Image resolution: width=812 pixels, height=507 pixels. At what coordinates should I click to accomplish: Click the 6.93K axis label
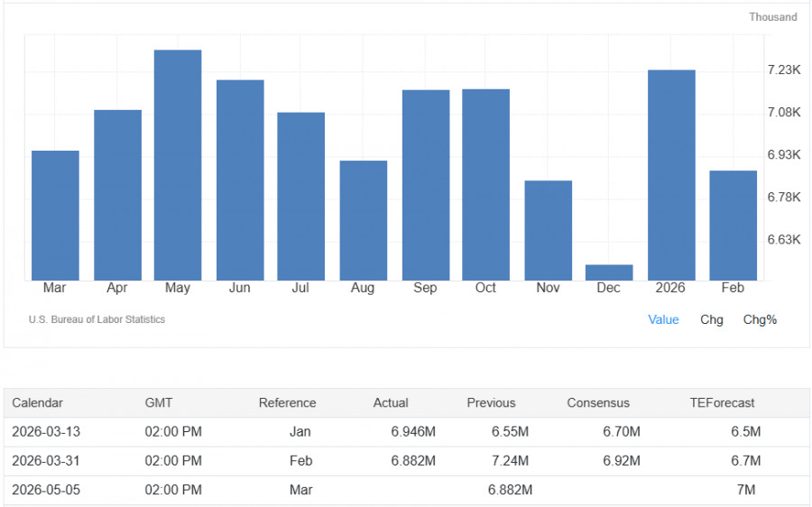pos(784,155)
